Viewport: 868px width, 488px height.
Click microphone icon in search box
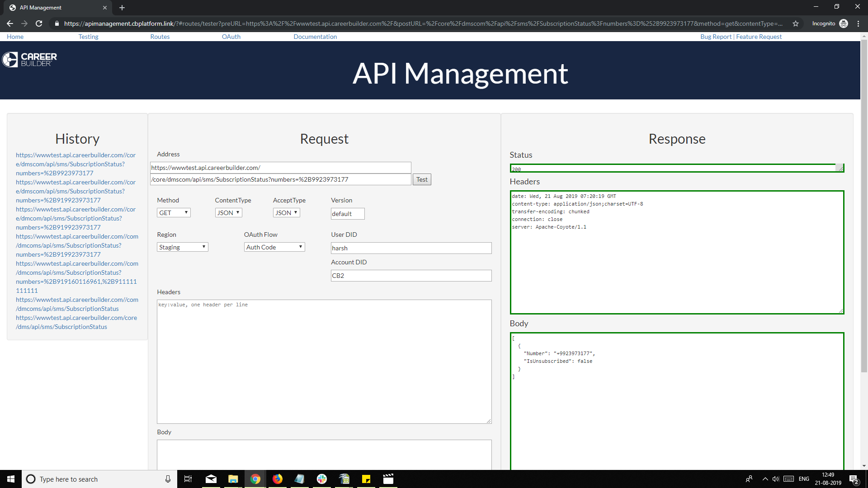[x=168, y=479]
